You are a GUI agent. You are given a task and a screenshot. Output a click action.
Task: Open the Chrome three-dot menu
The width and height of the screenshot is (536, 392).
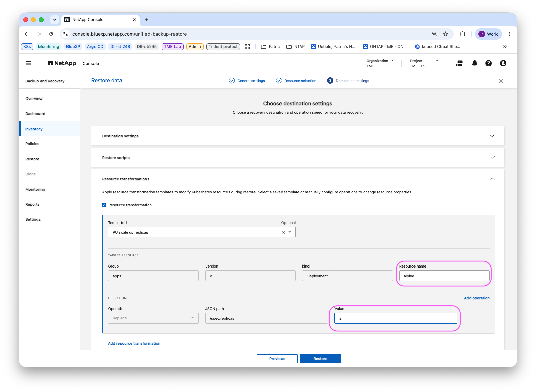(x=509, y=34)
